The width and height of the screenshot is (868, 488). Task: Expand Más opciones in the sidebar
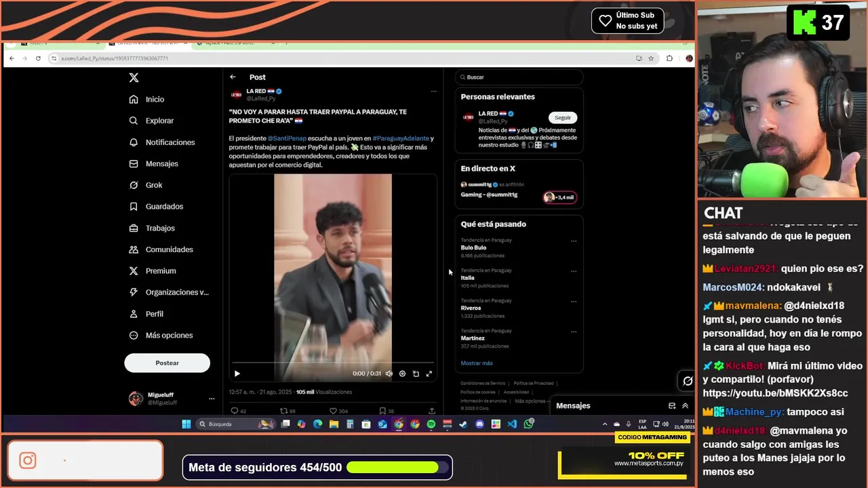point(161,335)
